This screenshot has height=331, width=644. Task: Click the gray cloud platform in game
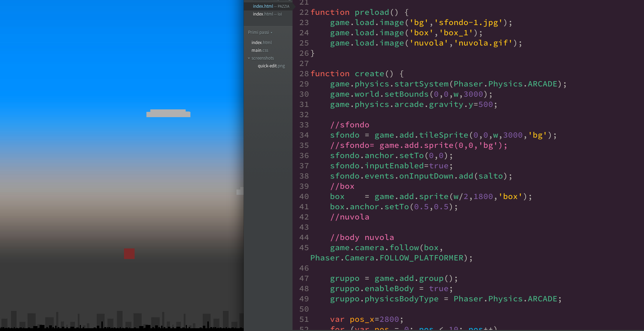[x=169, y=113]
